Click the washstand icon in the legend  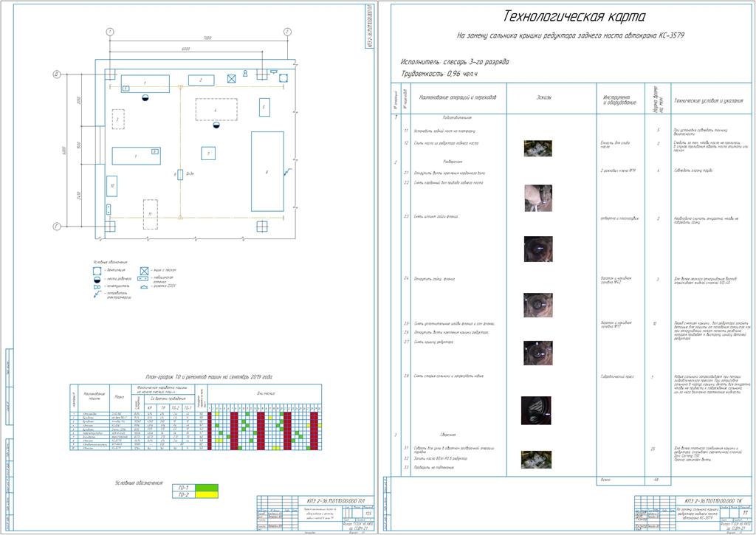[x=144, y=279]
